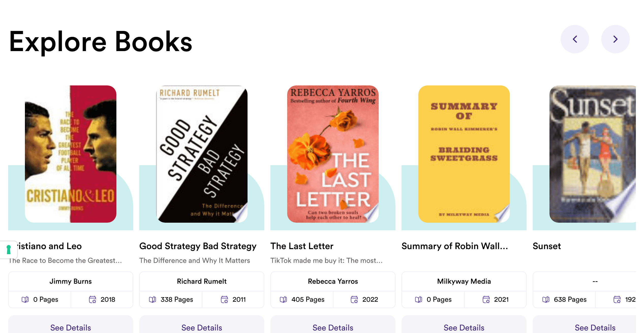Click the book icon beside 638 Pages

tap(546, 299)
